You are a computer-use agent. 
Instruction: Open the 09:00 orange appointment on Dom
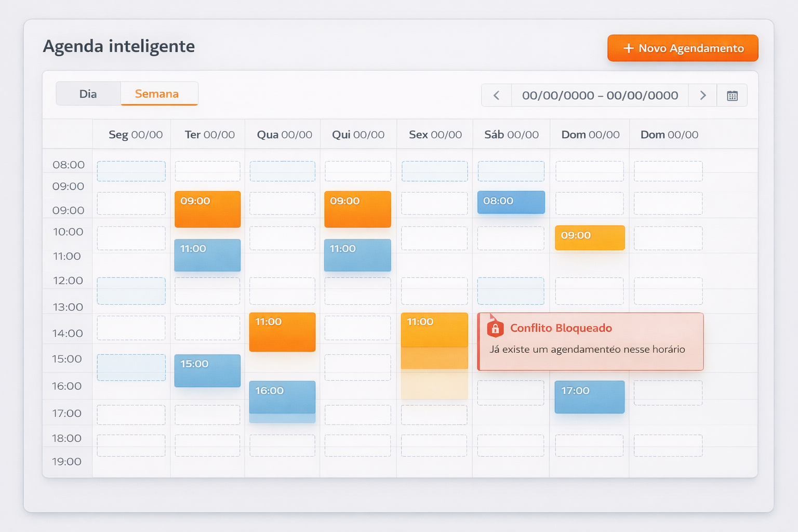[589, 237]
